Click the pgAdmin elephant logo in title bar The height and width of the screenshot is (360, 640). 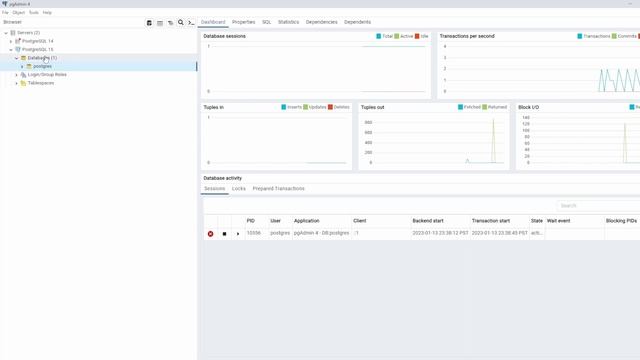[5, 4]
